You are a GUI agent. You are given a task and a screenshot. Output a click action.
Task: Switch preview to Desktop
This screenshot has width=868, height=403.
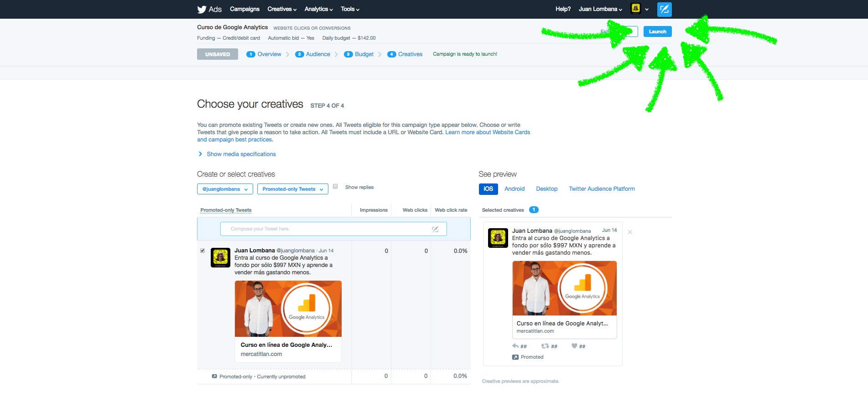click(546, 189)
